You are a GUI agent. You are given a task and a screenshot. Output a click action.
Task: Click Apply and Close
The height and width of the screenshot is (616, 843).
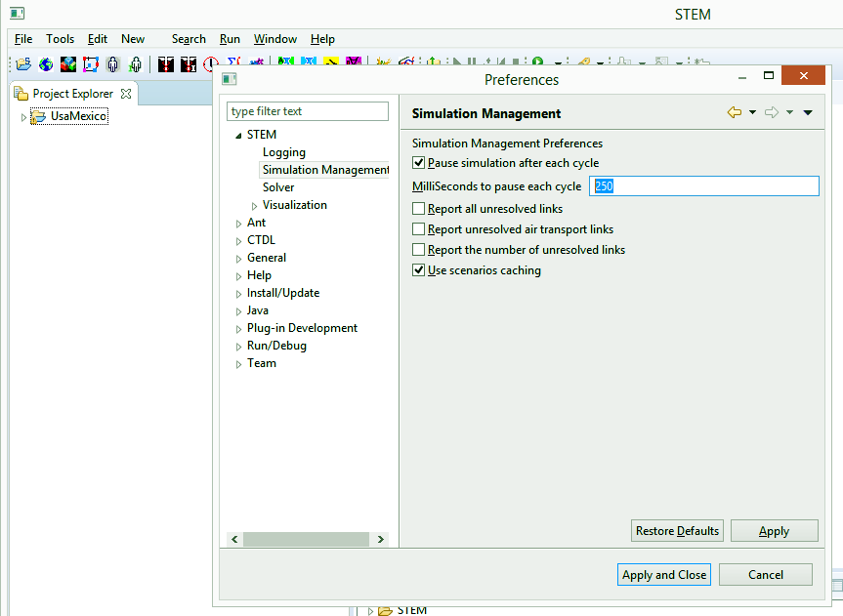pos(664,575)
